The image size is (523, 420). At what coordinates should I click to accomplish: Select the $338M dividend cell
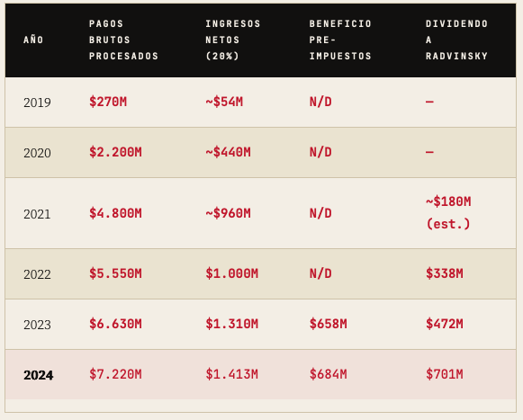[x=445, y=273]
